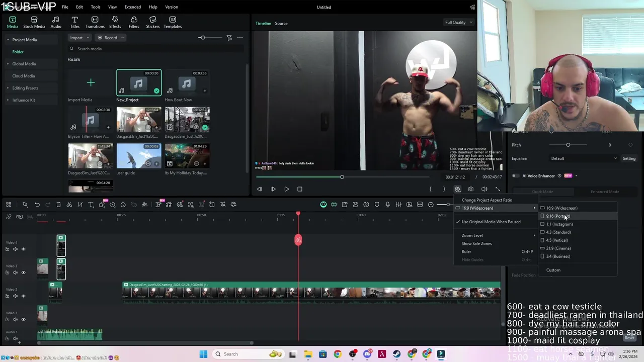Mute the Video 2 track speaker
644x362 pixels.
tap(15, 296)
